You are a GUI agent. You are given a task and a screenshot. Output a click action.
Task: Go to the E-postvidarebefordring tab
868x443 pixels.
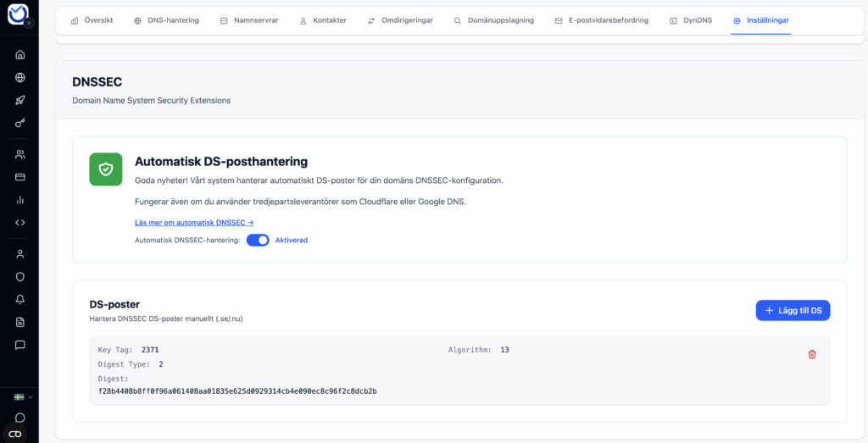pos(601,20)
